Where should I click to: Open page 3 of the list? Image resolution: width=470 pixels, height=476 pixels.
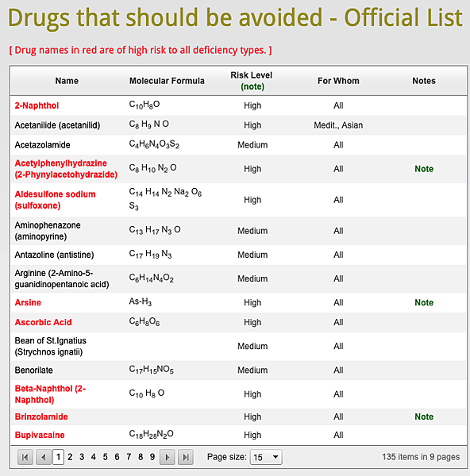click(x=82, y=457)
